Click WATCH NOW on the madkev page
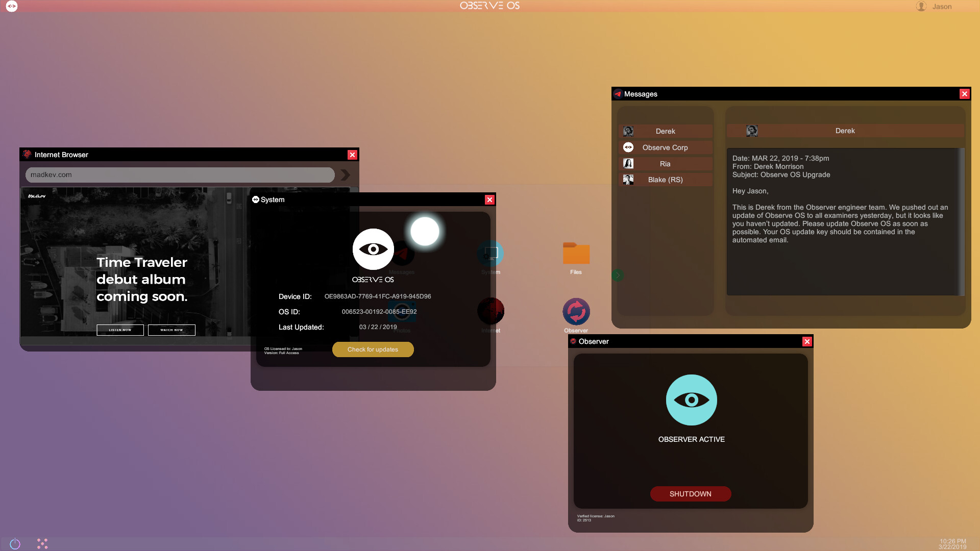Viewport: 980px width, 551px height. click(x=171, y=330)
